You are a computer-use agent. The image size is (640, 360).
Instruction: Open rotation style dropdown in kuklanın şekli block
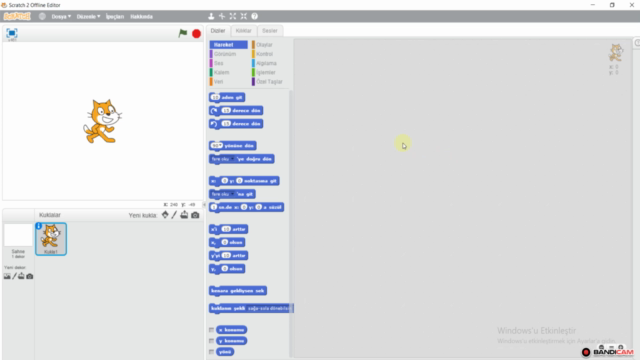tap(269, 308)
